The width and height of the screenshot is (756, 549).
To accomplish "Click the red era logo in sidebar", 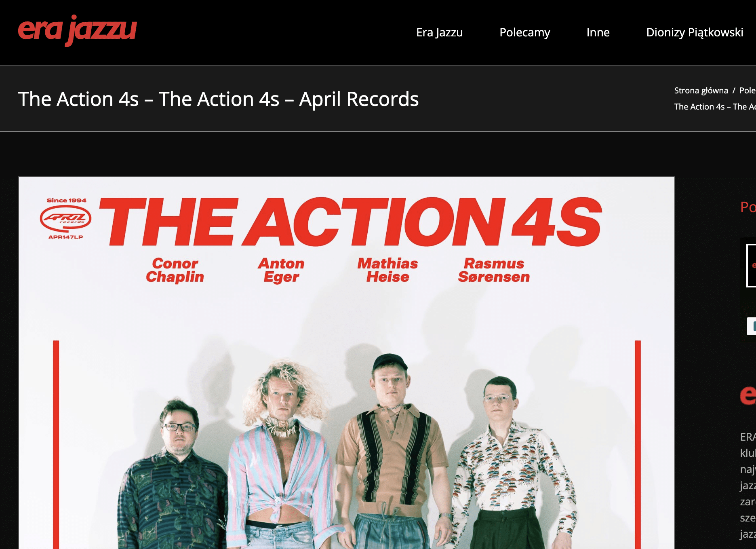I will tap(748, 395).
